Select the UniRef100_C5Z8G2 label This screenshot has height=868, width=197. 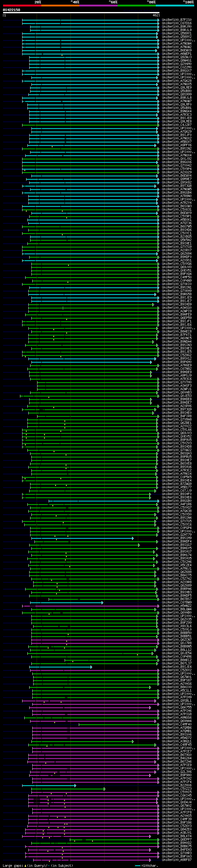177,355
